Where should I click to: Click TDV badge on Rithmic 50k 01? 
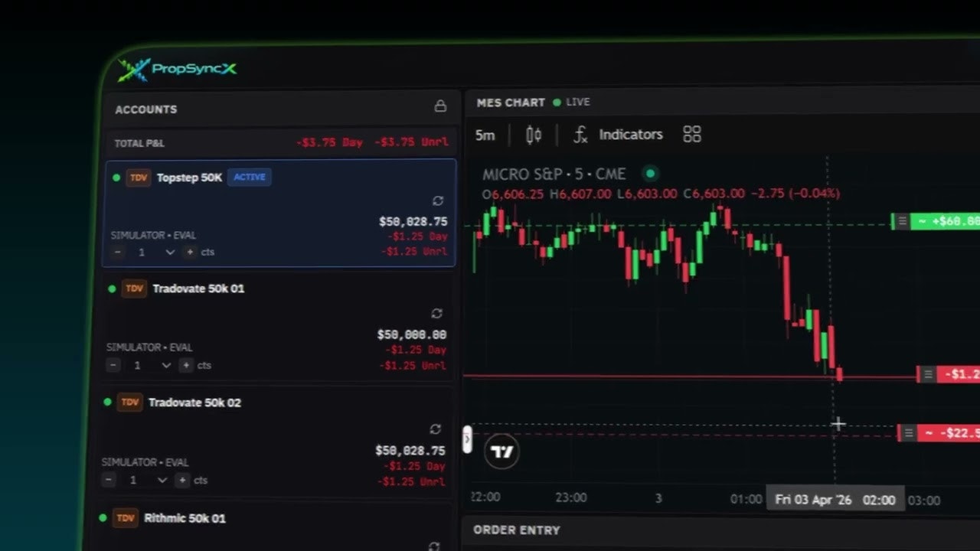coord(125,518)
